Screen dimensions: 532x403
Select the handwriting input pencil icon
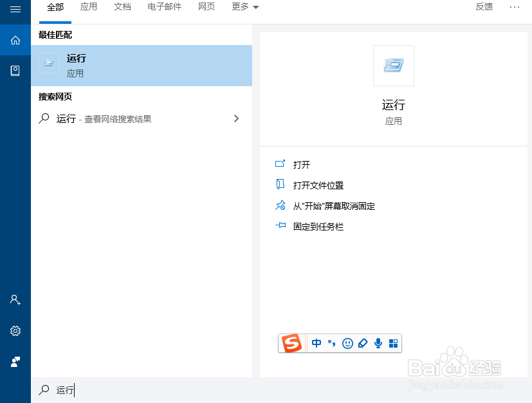pyautogui.click(x=362, y=343)
